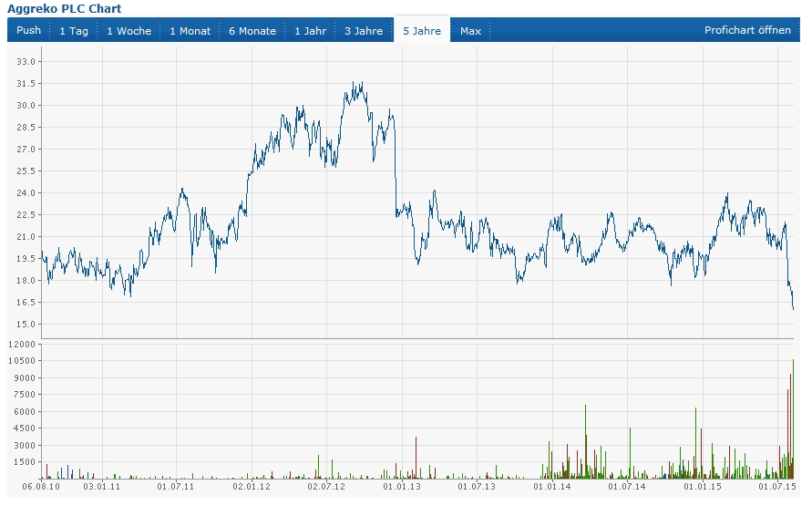Switch chart to 1 Tag
This screenshot has height=506, width=812.
click(74, 31)
